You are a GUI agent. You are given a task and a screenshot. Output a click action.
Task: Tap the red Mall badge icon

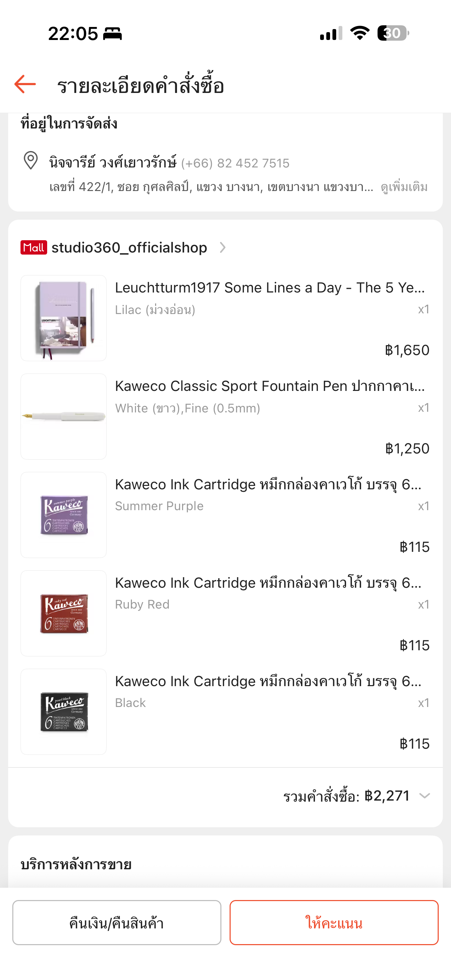coord(34,248)
